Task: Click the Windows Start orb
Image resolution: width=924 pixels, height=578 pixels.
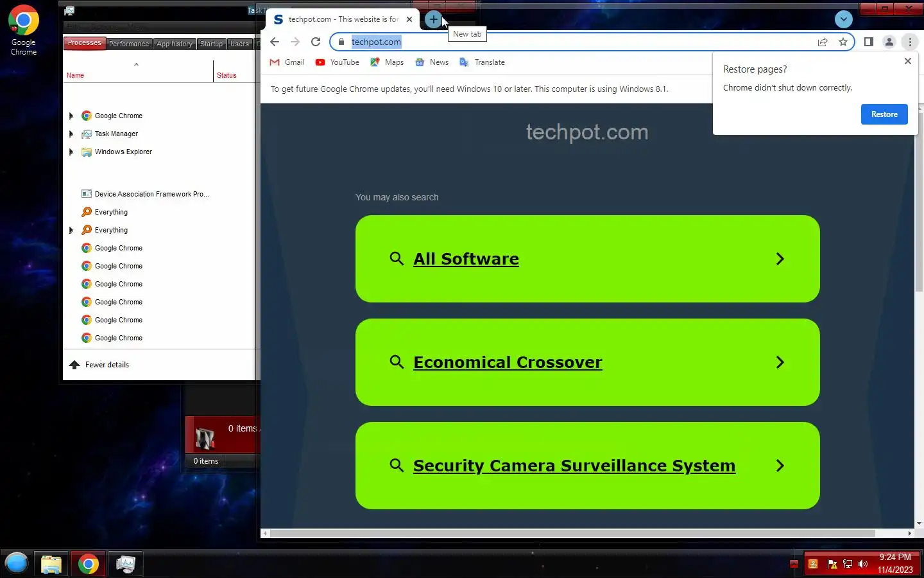Action: tap(17, 564)
